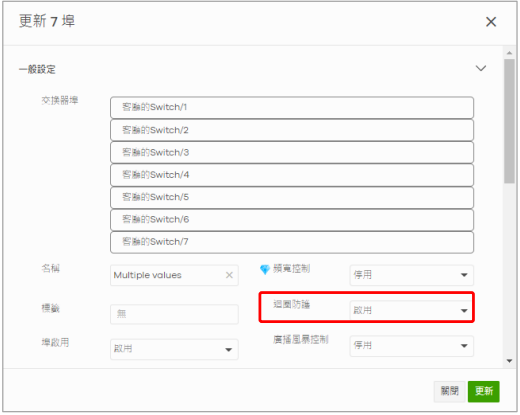Select the Switch/3 port entry
520x415 pixels.
pyautogui.click(x=292, y=152)
